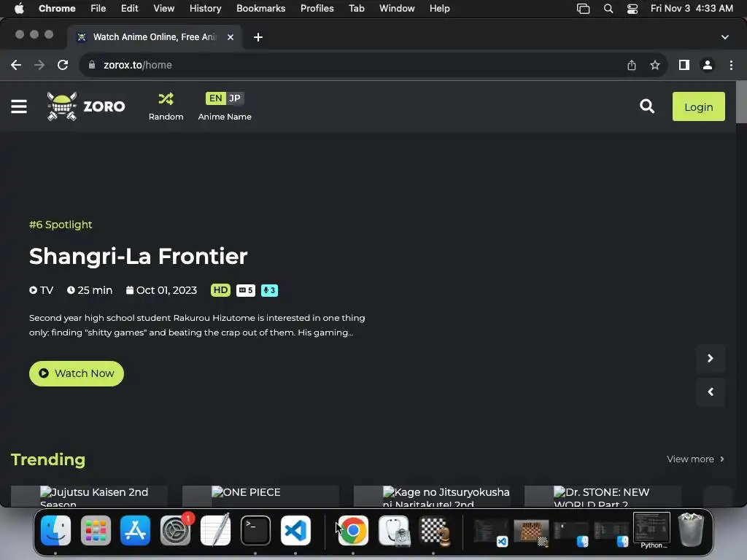Click the page vertical scrollbar thumb

[741, 102]
